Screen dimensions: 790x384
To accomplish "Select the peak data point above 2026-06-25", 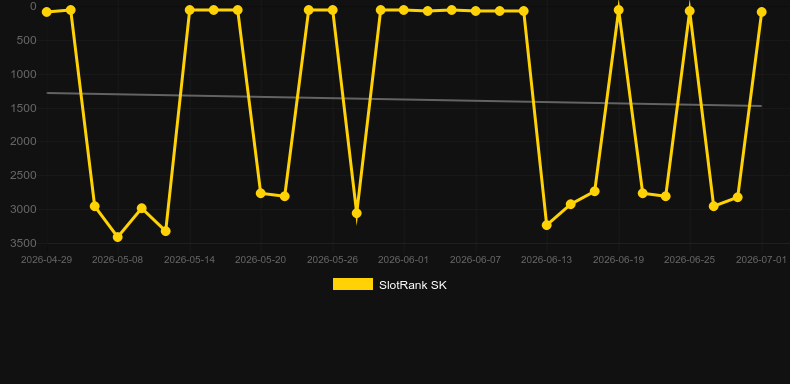I will click(x=690, y=11).
